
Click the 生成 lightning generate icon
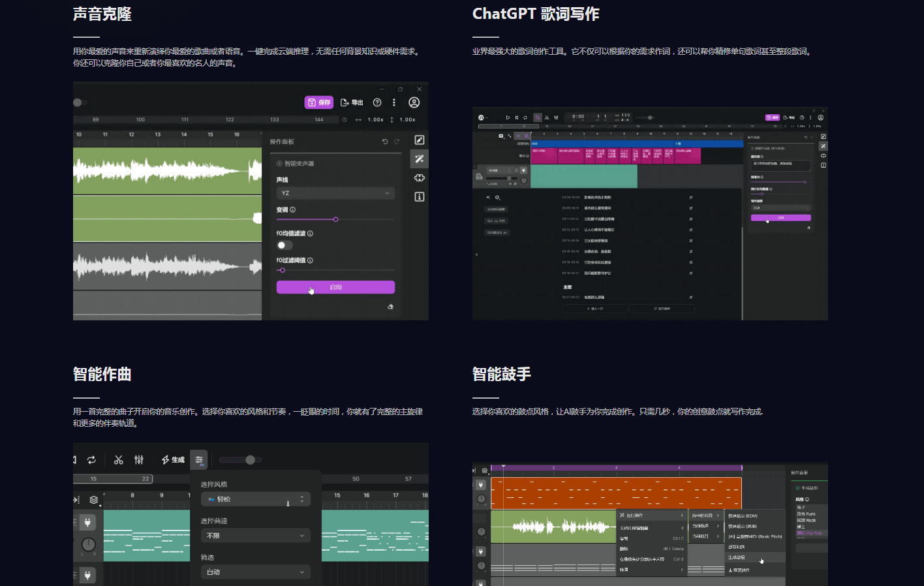(x=172, y=459)
